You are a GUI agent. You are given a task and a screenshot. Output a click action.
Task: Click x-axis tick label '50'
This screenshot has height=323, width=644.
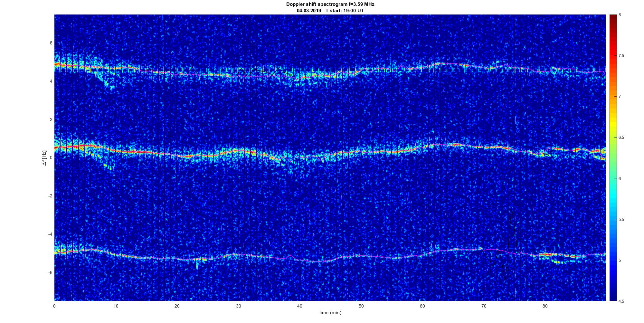(x=361, y=306)
